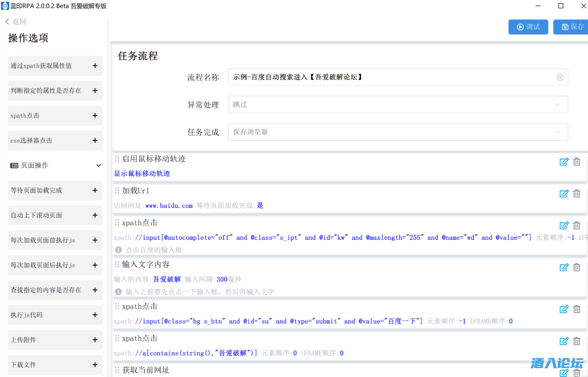Click the 调试 debug button
This screenshot has height=377, width=588.
tap(528, 27)
